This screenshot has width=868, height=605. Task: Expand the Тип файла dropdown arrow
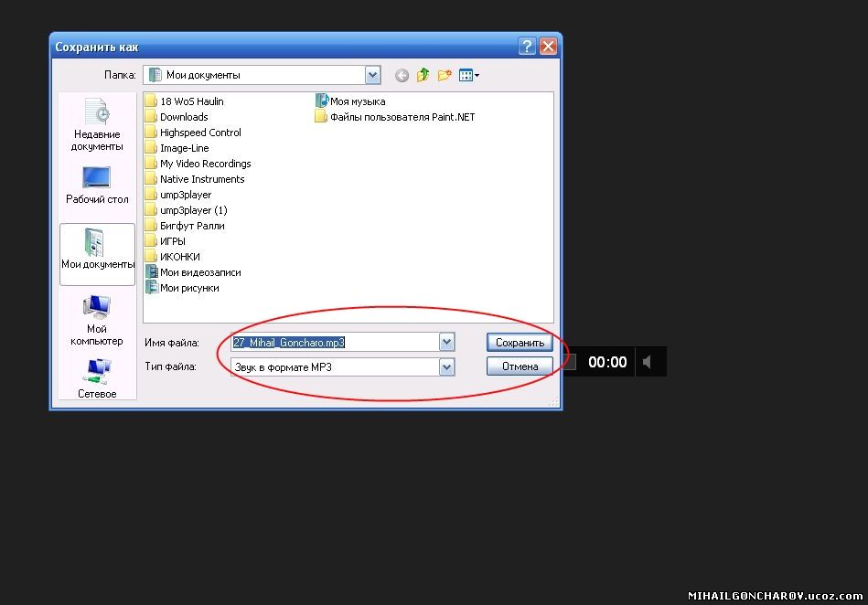click(x=446, y=366)
